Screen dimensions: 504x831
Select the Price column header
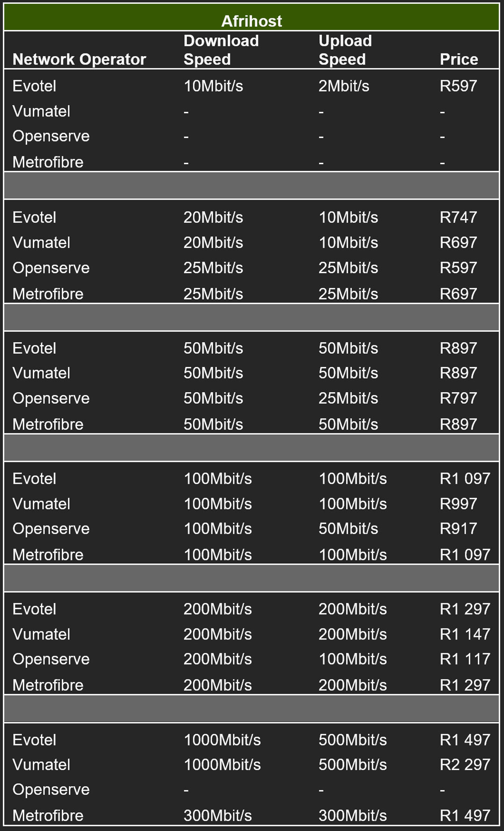coord(459,59)
